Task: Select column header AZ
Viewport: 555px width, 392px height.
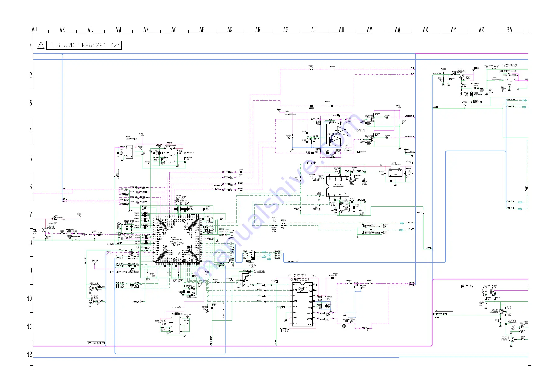Action: click(x=481, y=30)
